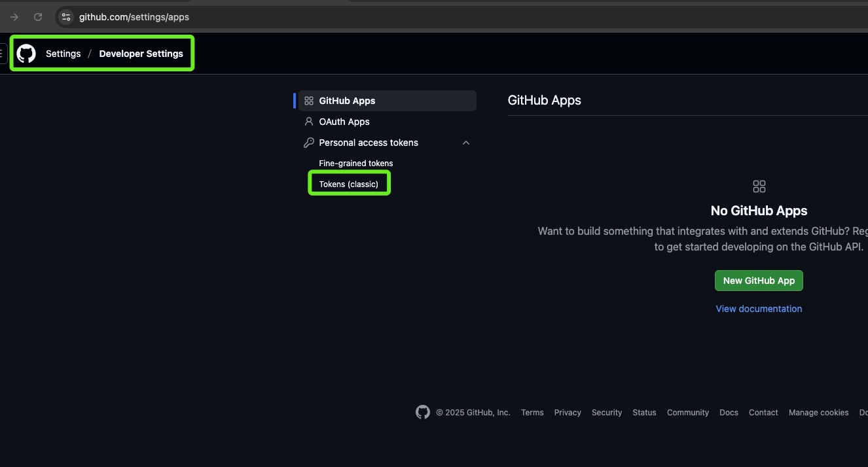Open the Privacy footer link

(568, 413)
